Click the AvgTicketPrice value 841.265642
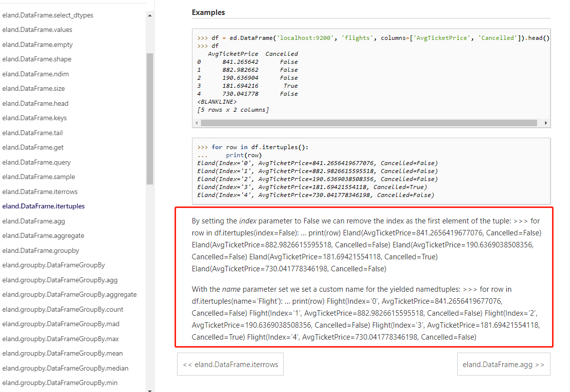Viewport: 570px width, 392px height. click(x=240, y=62)
